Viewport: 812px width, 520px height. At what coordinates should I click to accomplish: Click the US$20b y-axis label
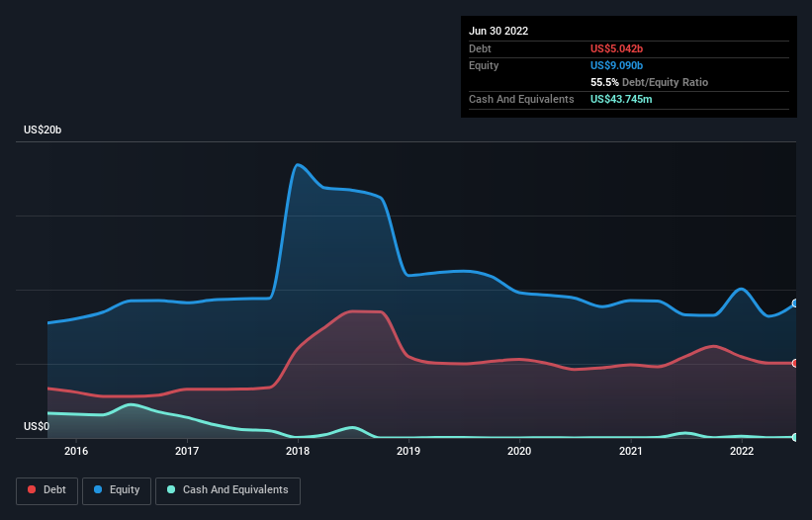[x=43, y=130]
